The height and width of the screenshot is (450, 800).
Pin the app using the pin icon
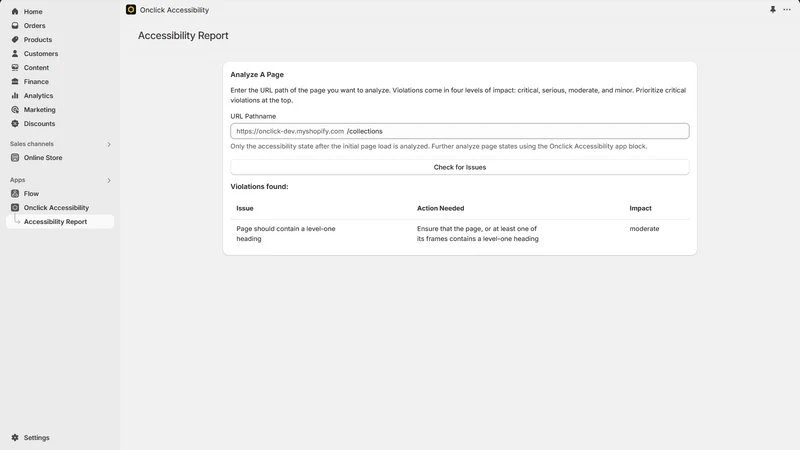[773, 10]
